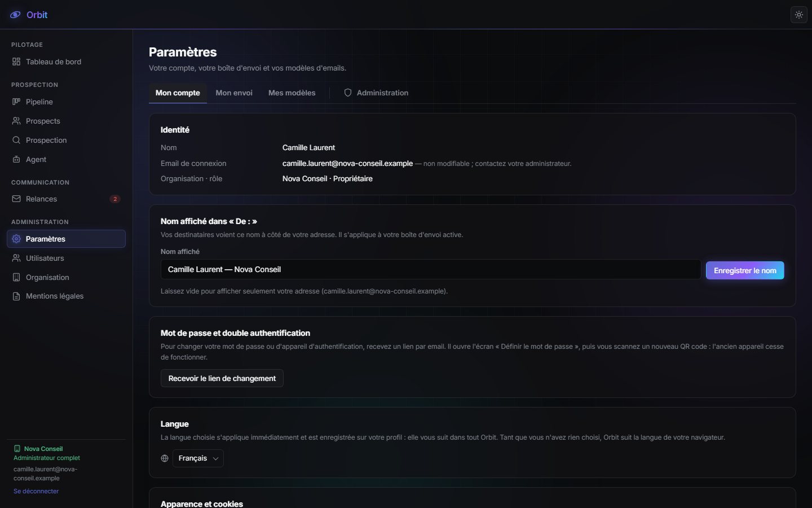Go to Pipeline in the sidebar
This screenshot has height=508, width=812.
pyautogui.click(x=66, y=102)
